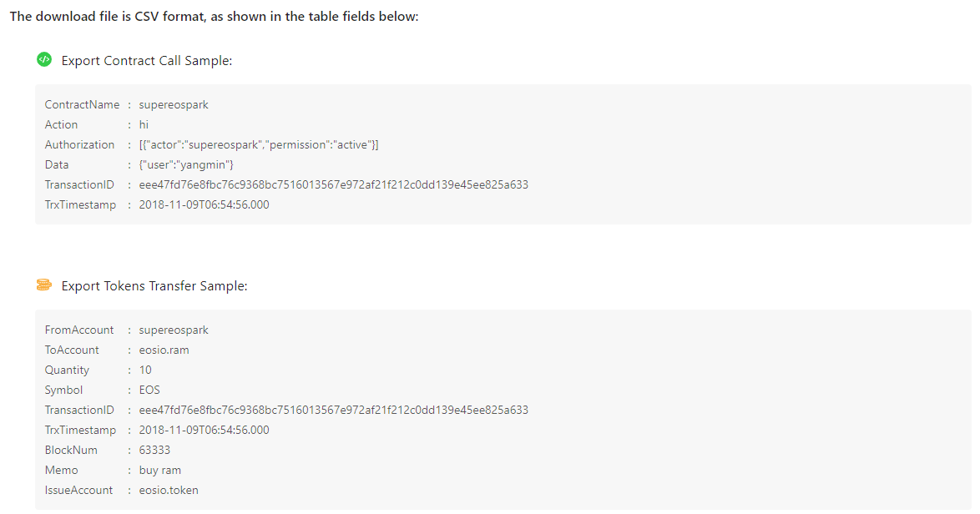Viewport: 980px width, 514px height.
Task: Click the Quantity value 10
Action: tap(145, 370)
